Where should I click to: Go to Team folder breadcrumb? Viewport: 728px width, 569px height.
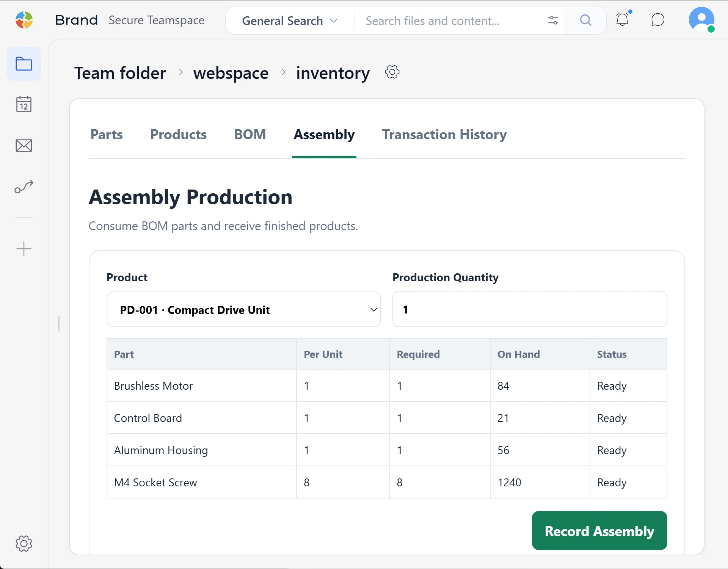[120, 73]
